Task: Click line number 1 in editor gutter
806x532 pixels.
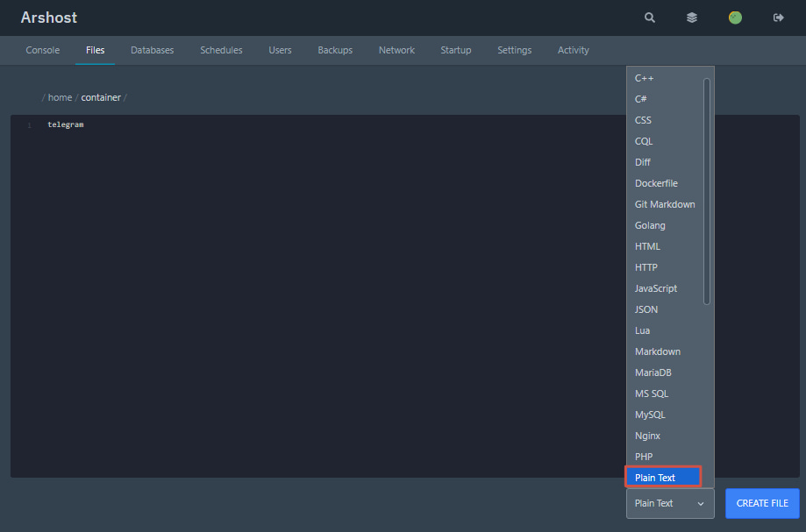Action: pyautogui.click(x=29, y=125)
